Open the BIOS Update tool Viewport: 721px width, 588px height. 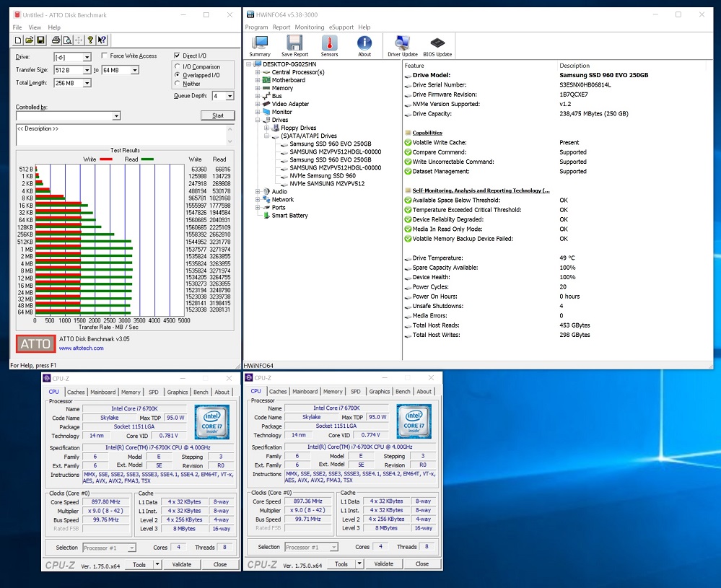[437, 45]
